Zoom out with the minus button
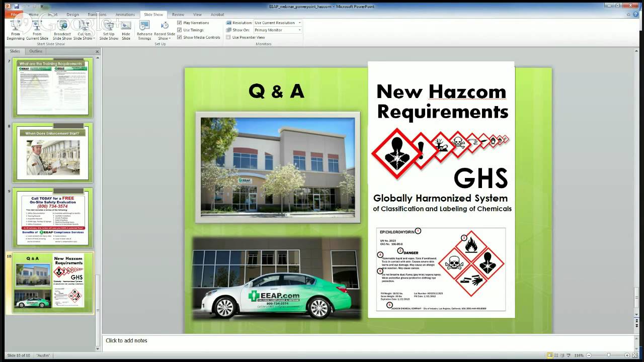The width and height of the screenshot is (644, 362). tap(589, 355)
